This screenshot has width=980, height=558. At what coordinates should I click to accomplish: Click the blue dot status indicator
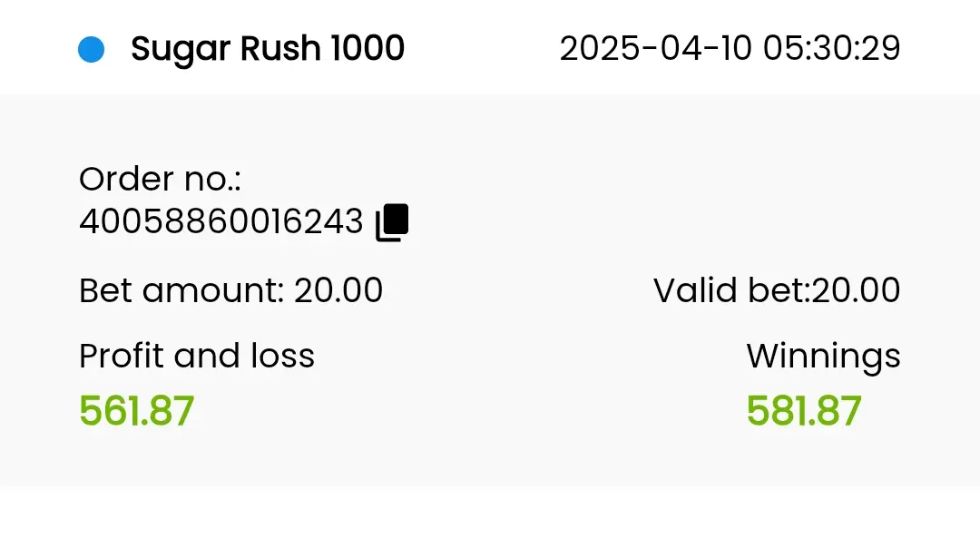92,49
